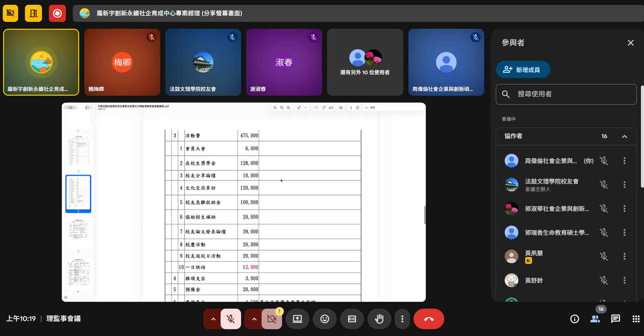Open the activities grid icon
This screenshot has height=336, width=644.
click(x=636, y=319)
